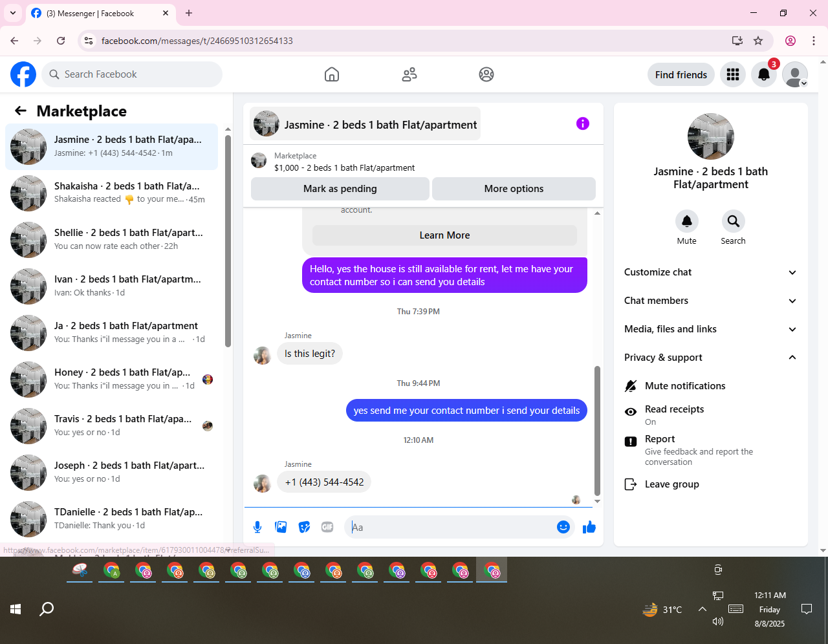The image size is (828, 644).
Task: Click the Leave group icon
Action: [631, 484]
